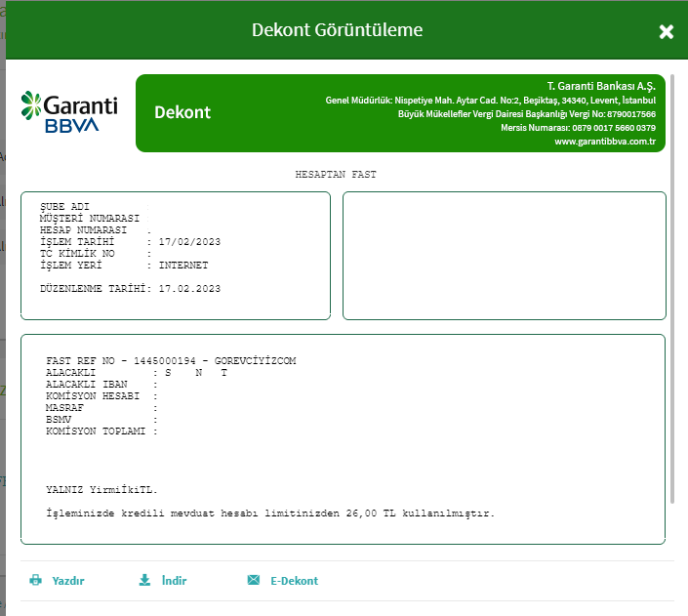Click the T. Garanti Bankası A.Ş. text

[601, 86]
